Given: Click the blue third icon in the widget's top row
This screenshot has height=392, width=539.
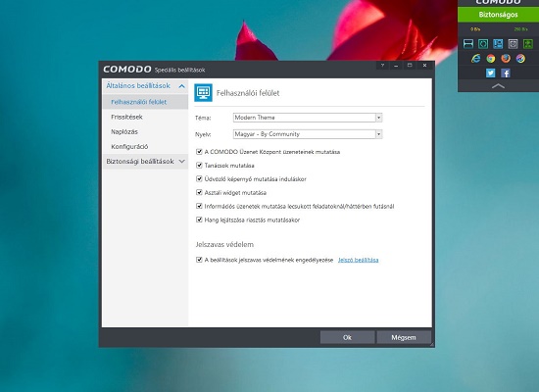Looking at the screenshot, I should tap(498, 44).
